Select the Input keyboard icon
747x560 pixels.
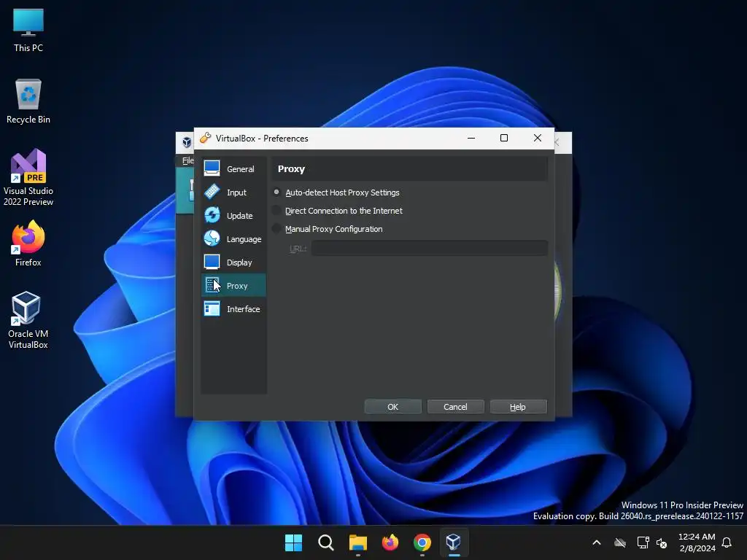[212, 192]
